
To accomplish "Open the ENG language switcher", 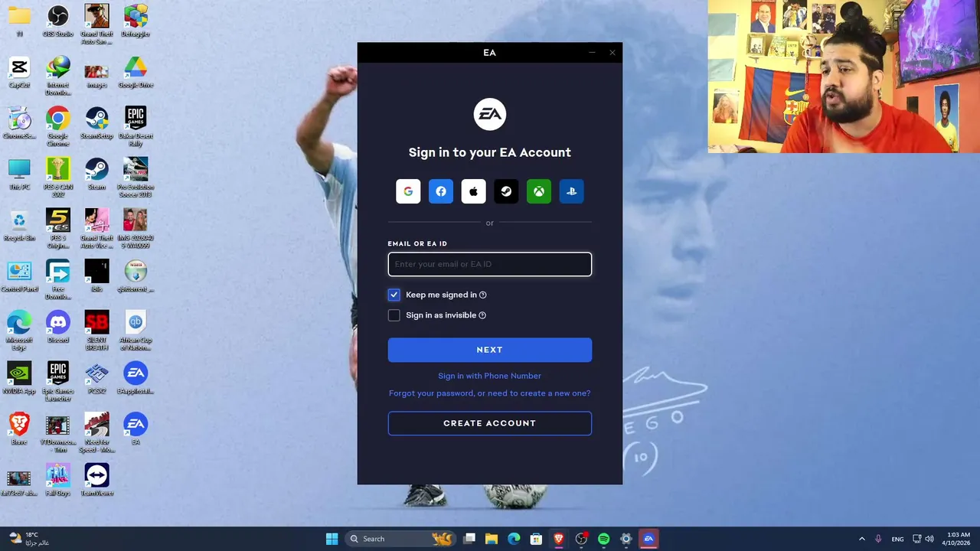I will pos(897,539).
